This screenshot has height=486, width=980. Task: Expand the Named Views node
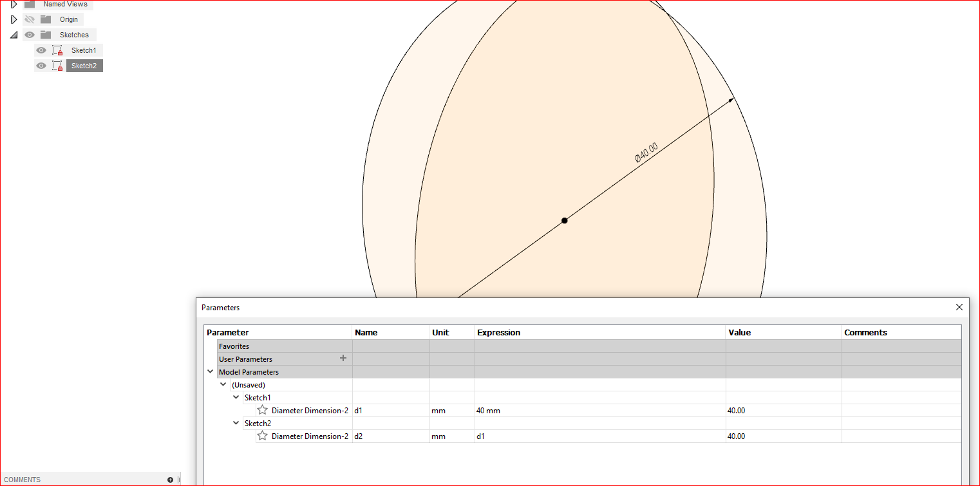tap(14, 4)
